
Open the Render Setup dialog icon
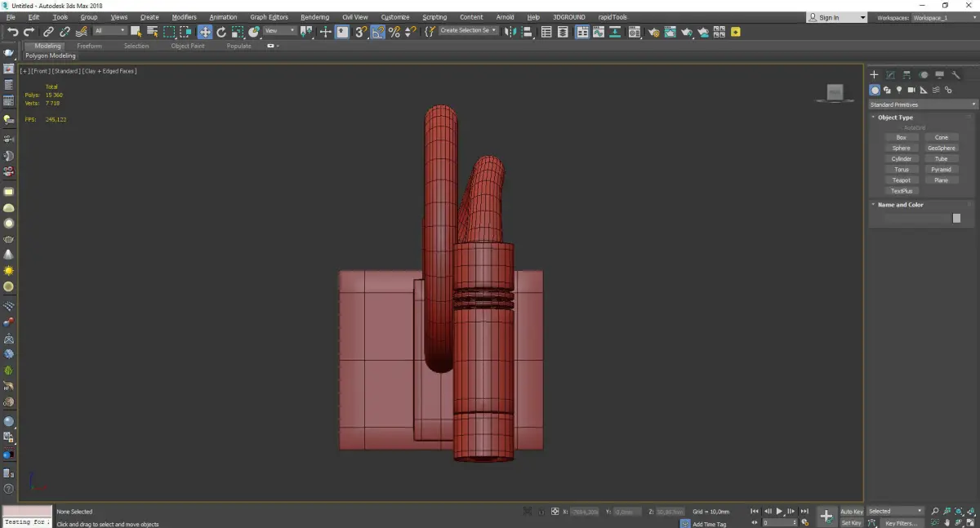[x=653, y=32]
